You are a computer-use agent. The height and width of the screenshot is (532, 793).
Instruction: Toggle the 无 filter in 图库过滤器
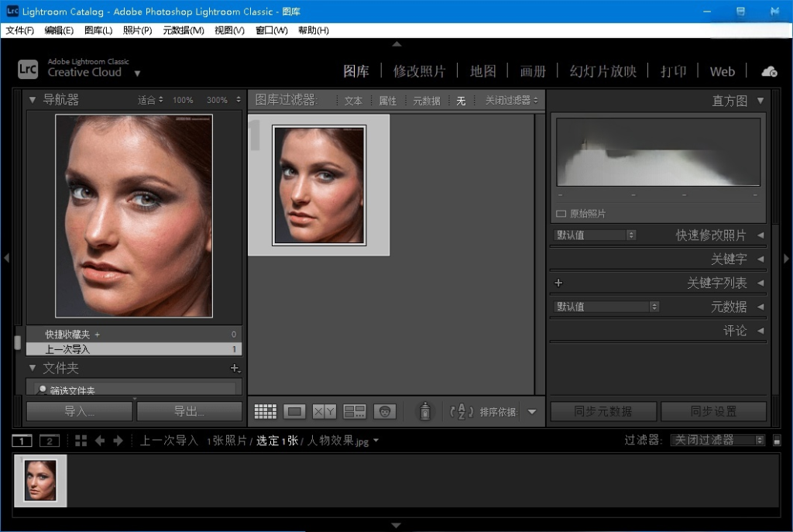click(461, 100)
